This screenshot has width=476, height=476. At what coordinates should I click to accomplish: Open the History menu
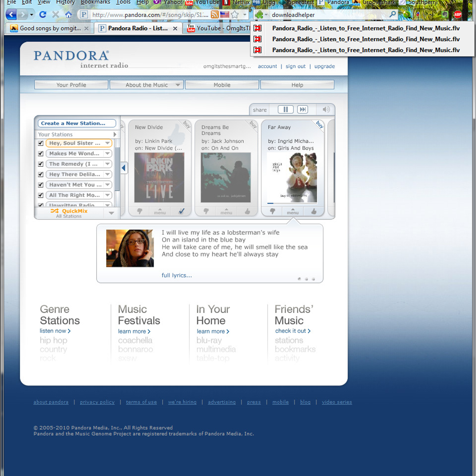pos(65,2)
